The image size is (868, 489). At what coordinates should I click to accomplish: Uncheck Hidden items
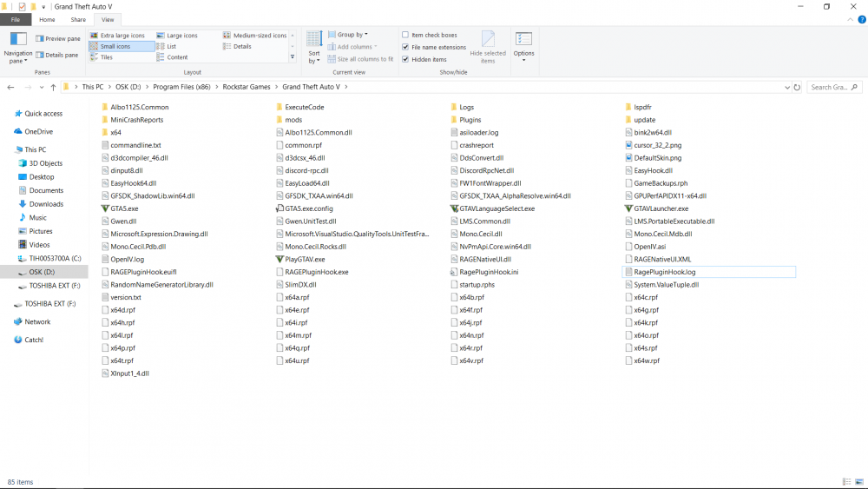point(424,59)
